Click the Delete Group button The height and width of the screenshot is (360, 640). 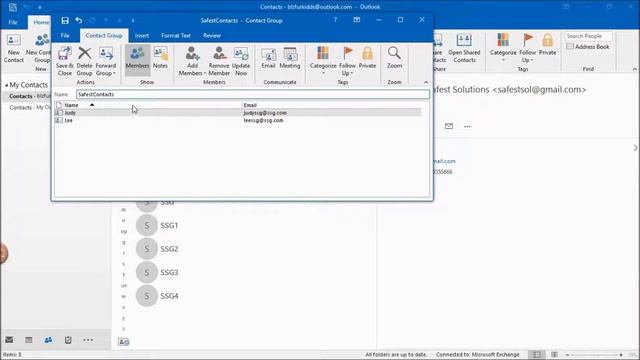[x=84, y=61]
